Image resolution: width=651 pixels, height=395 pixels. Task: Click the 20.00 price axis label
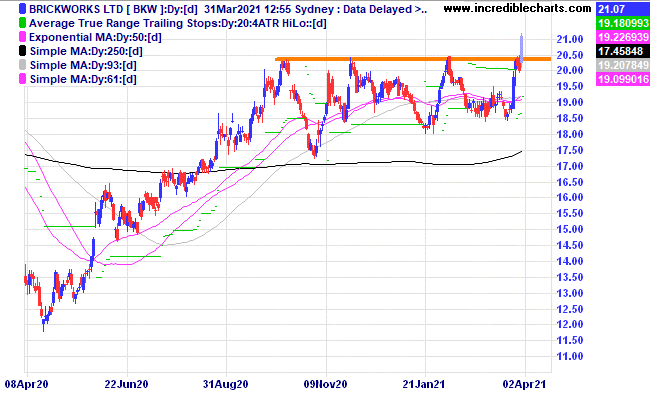[x=570, y=70]
